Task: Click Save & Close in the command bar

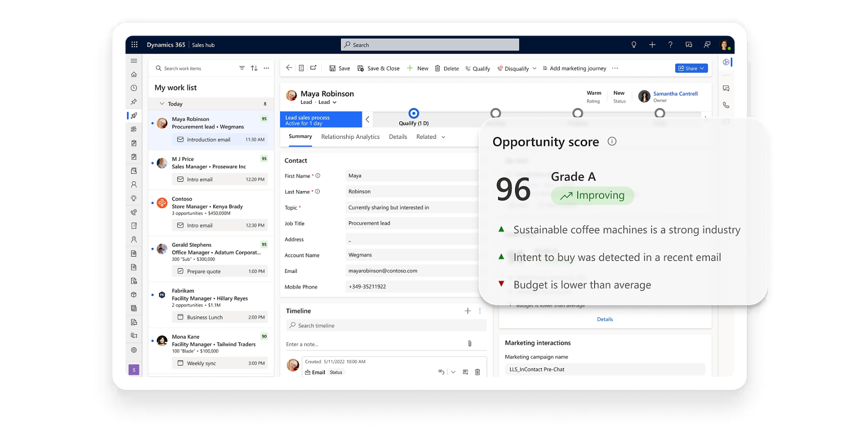Action: pos(379,68)
